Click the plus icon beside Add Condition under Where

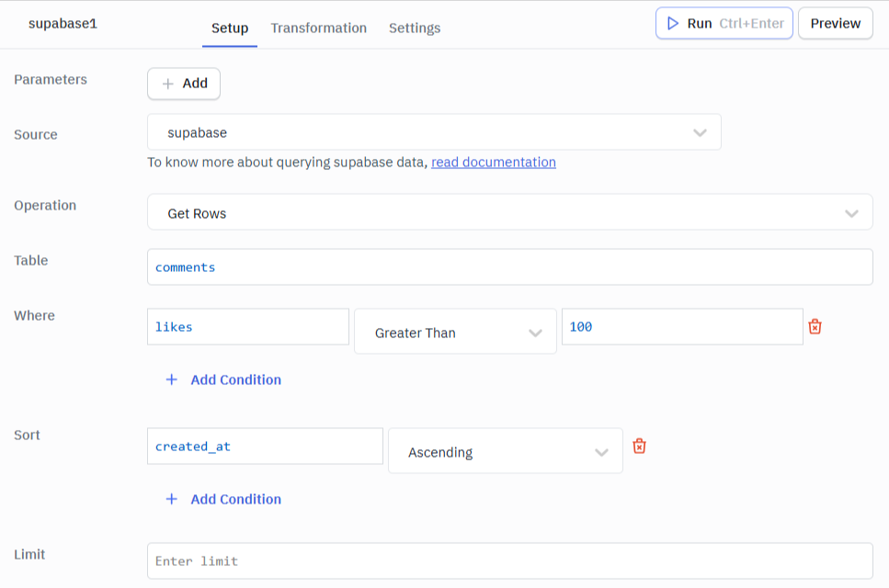click(x=172, y=379)
